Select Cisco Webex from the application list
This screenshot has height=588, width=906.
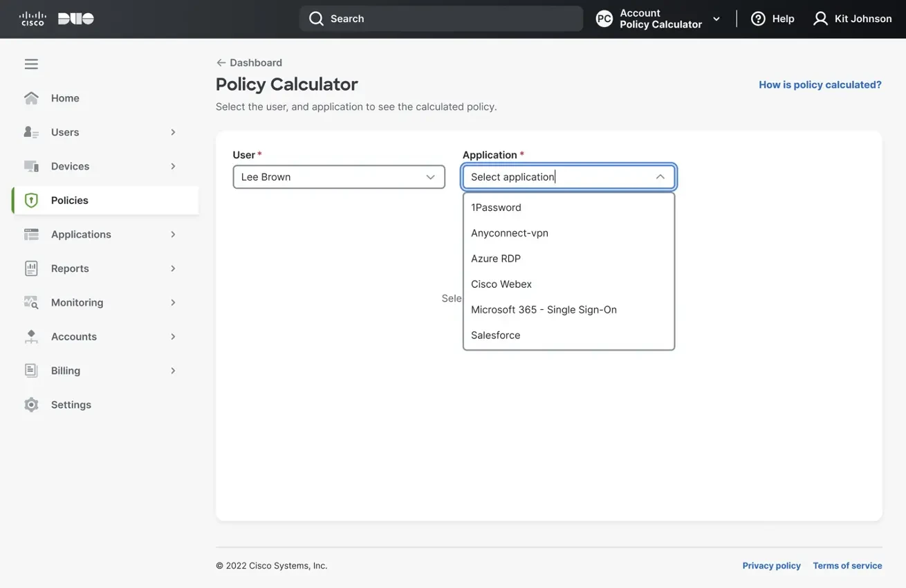click(501, 284)
